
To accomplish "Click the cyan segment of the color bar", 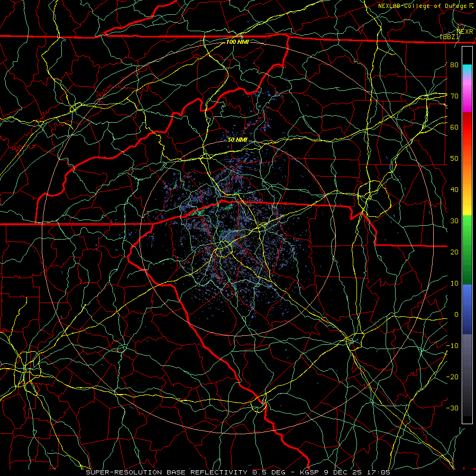I will [467, 70].
